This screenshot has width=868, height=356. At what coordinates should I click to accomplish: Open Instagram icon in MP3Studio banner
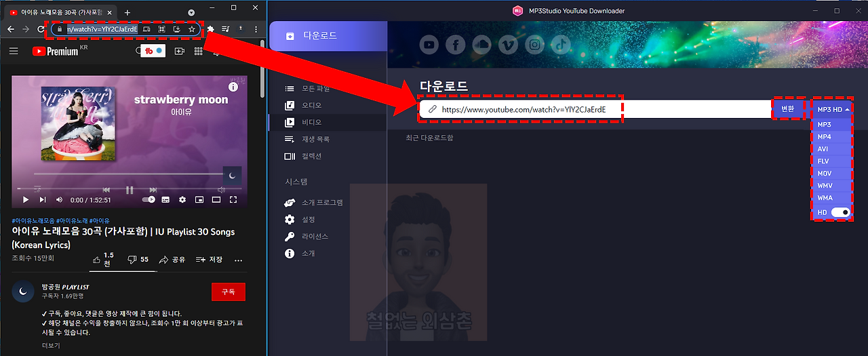(534, 45)
